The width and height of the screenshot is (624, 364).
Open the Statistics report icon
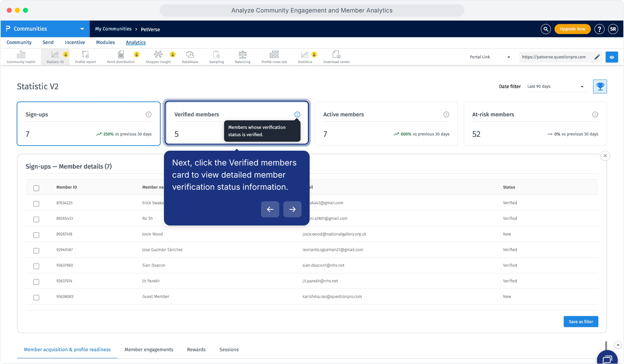click(x=305, y=57)
